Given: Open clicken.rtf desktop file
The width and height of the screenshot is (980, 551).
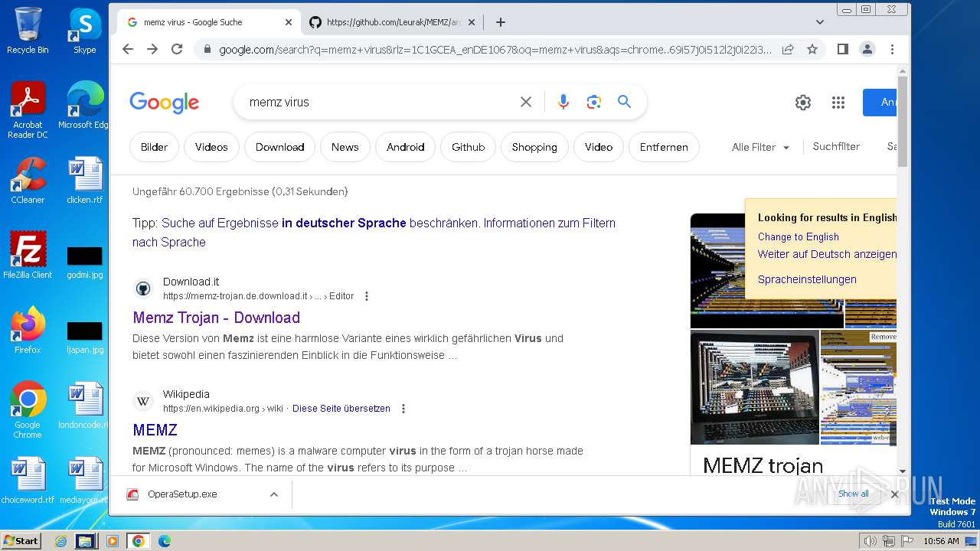Looking at the screenshot, I should pyautogui.click(x=84, y=181).
